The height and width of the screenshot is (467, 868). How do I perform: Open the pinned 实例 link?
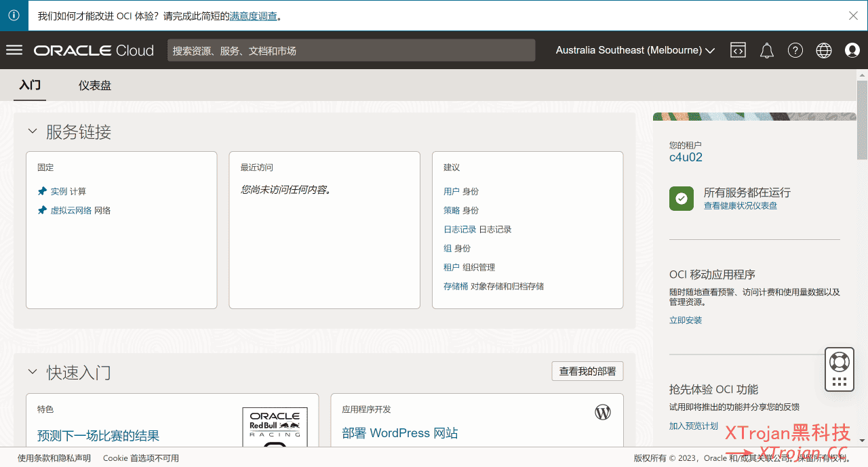tap(59, 191)
